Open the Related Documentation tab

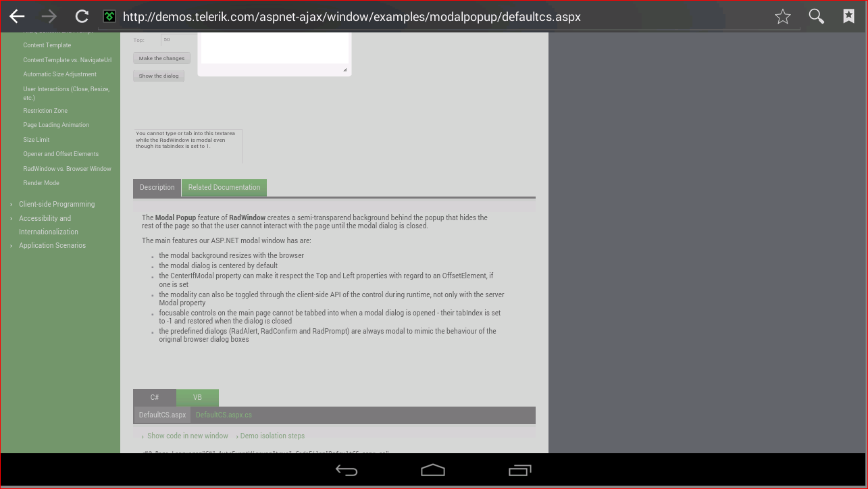coord(224,188)
